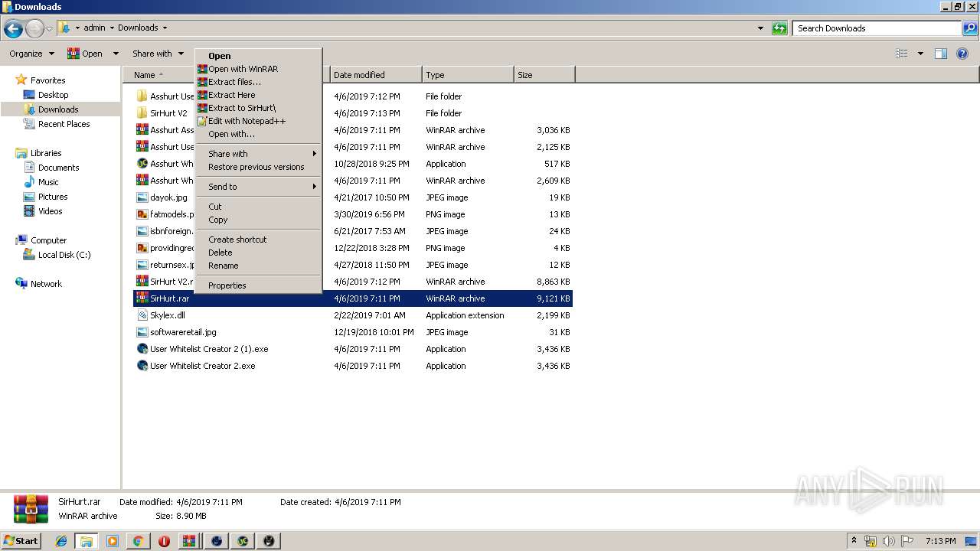980x551 pixels.
Task: Click the softwareretail.jpg file icon
Action: 142,332
